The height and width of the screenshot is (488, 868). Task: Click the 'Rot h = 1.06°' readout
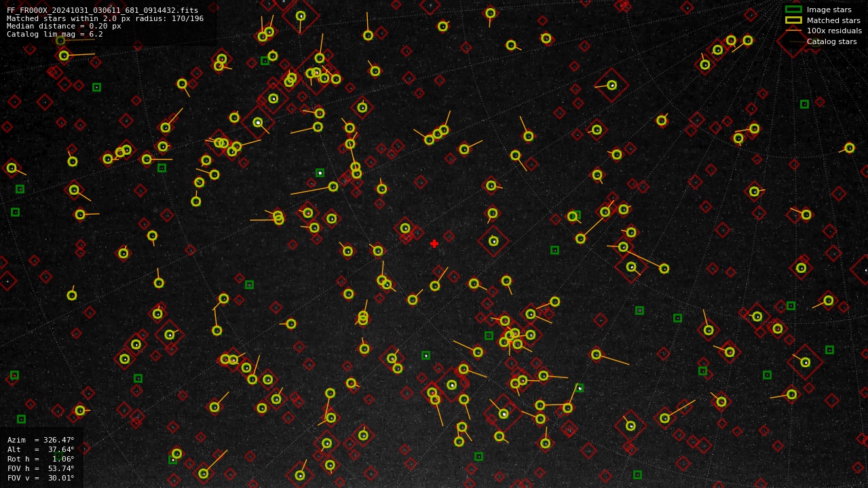[x=41, y=459]
